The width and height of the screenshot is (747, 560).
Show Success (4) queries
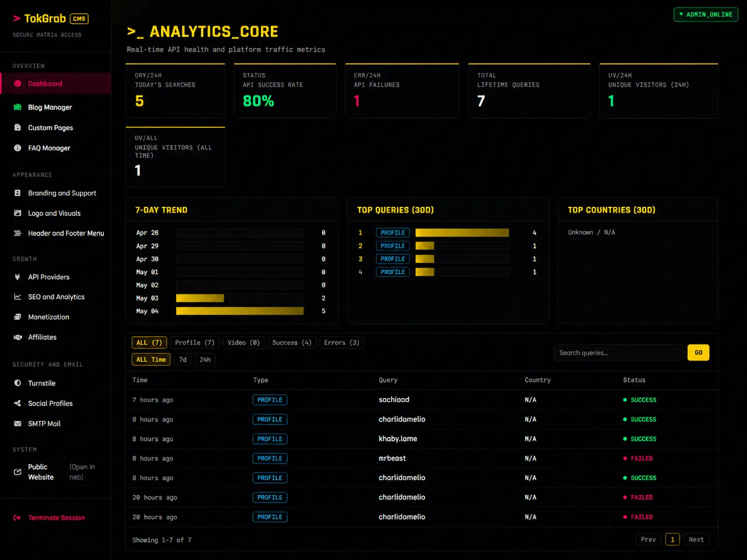tap(292, 342)
